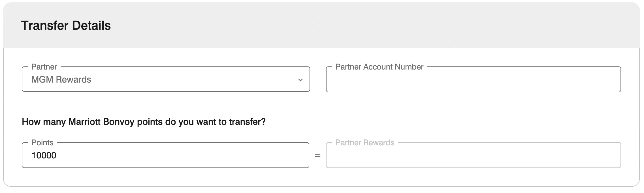The width and height of the screenshot is (644, 193).
Task: Click the 'Partner Rewards' label text
Action: 365,143
